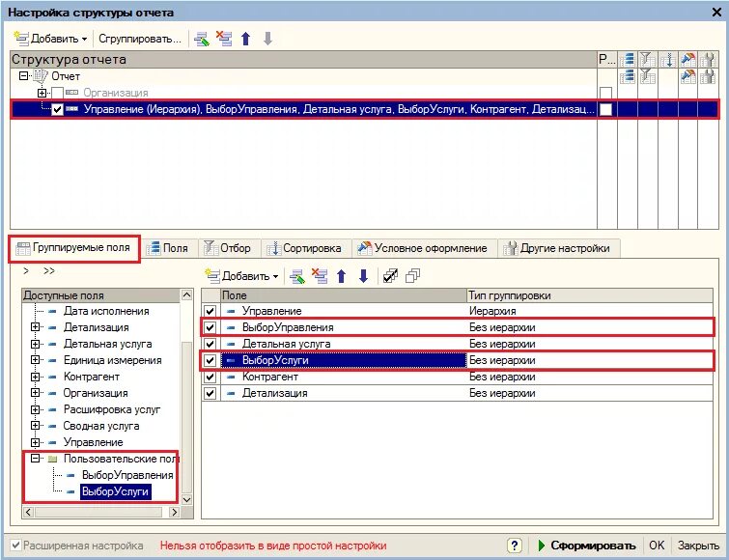Click the other settings icon in the Отчет row
Viewport: 729px width, 560px height.
[x=708, y=76]
